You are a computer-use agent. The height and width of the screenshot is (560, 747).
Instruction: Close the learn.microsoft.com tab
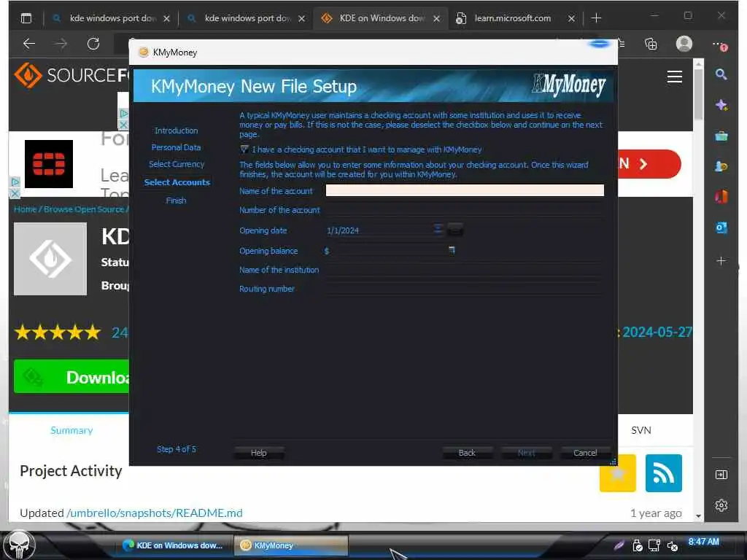tap(571, 18)
